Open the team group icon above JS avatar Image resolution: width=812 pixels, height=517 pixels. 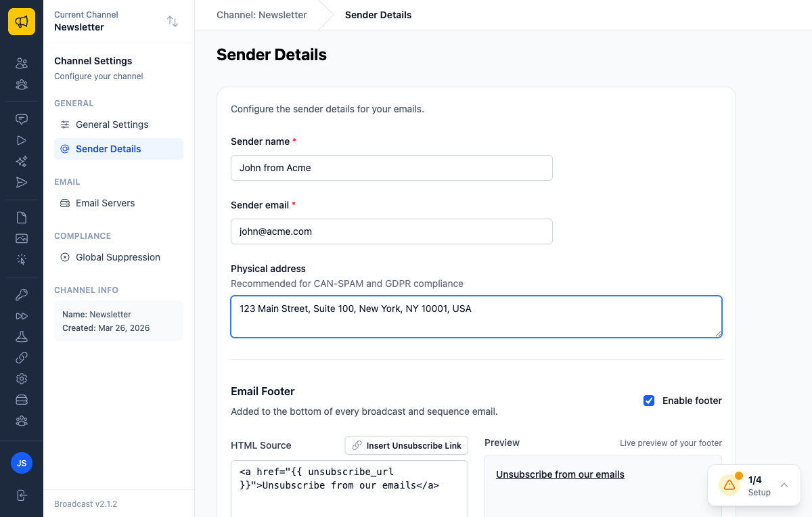pyautogui.click(x=22, y=421)
